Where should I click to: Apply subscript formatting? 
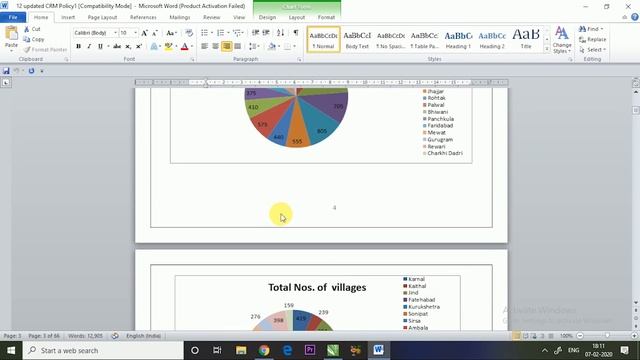click(x=128, y=46)
